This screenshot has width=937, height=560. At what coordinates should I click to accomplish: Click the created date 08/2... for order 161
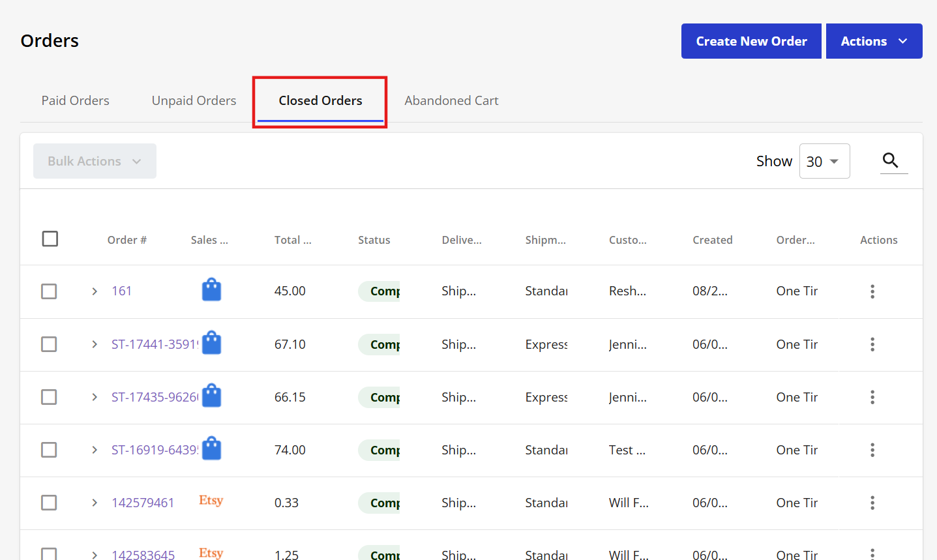(710, 291)
